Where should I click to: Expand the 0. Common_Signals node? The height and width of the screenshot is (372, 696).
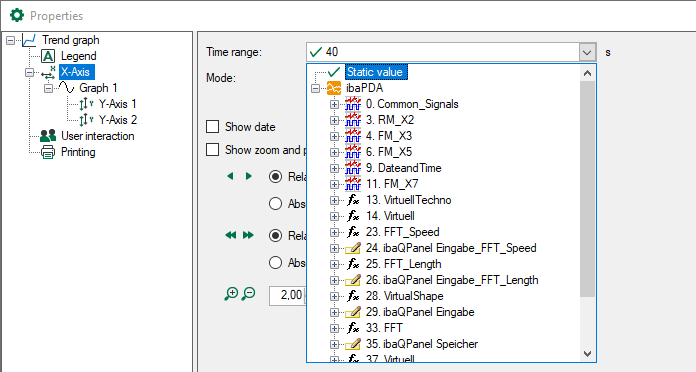334,104
